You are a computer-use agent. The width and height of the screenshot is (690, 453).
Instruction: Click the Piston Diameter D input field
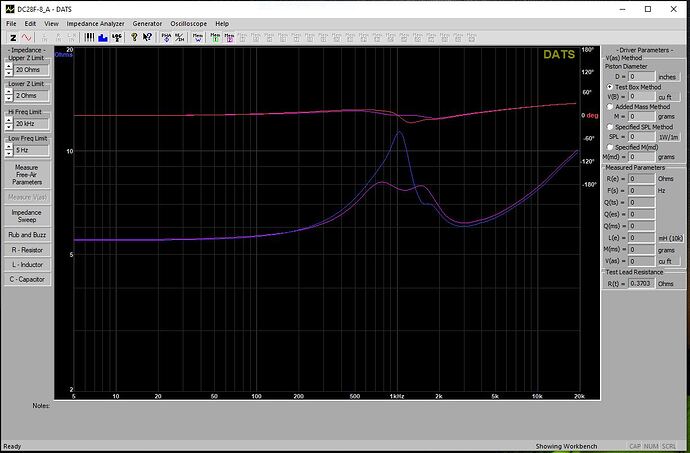click(640, 76)
